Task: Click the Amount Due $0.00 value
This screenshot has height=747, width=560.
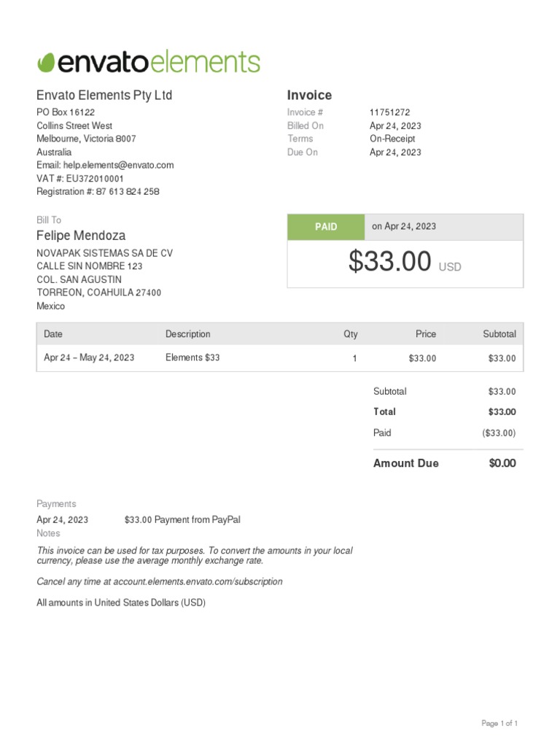Action: coord(502,463)
